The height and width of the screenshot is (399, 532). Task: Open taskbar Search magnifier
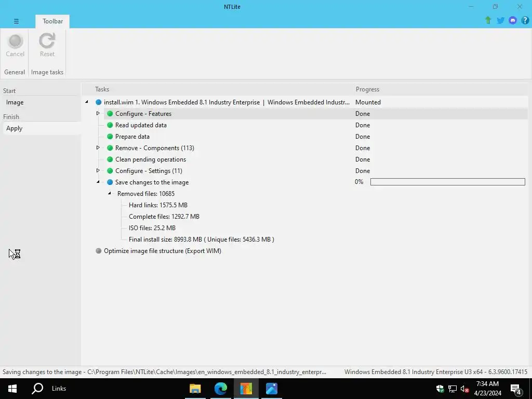click(x=37, y=389)
